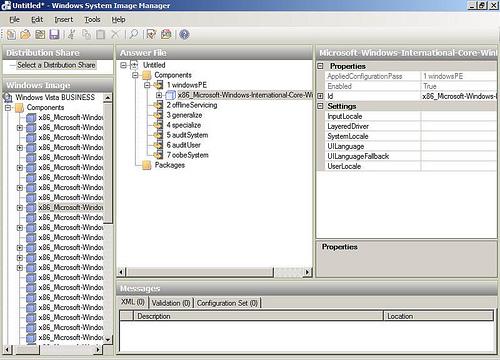Collapse the Untitled root node in Answer File
This screenshot has width=500, height=360.
tap(123, 65)
